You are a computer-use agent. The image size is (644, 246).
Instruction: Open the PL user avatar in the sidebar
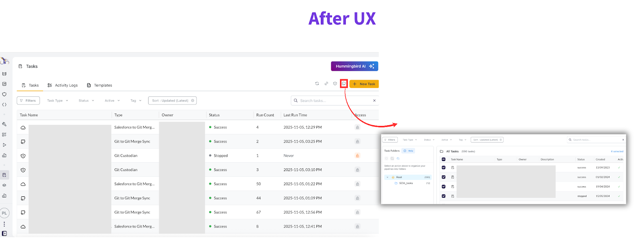(4, 213)
